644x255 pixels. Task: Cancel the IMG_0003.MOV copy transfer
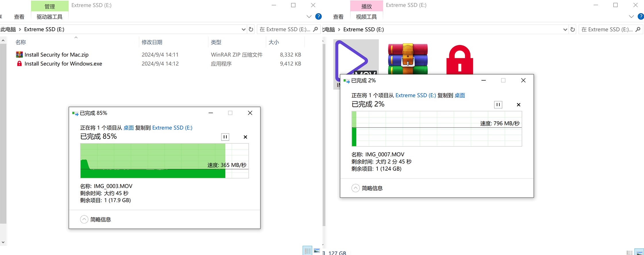(245, 137)
